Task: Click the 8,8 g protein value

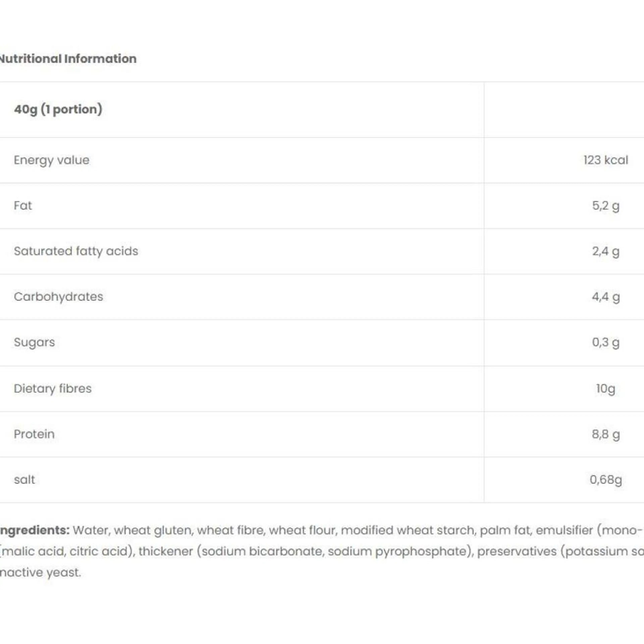Action: (605, 434)
